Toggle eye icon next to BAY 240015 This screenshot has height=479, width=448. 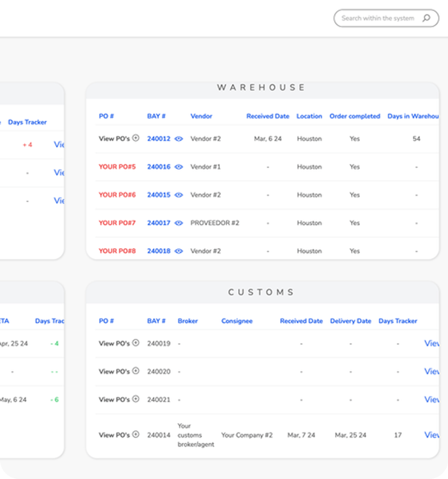pos(179,195)
